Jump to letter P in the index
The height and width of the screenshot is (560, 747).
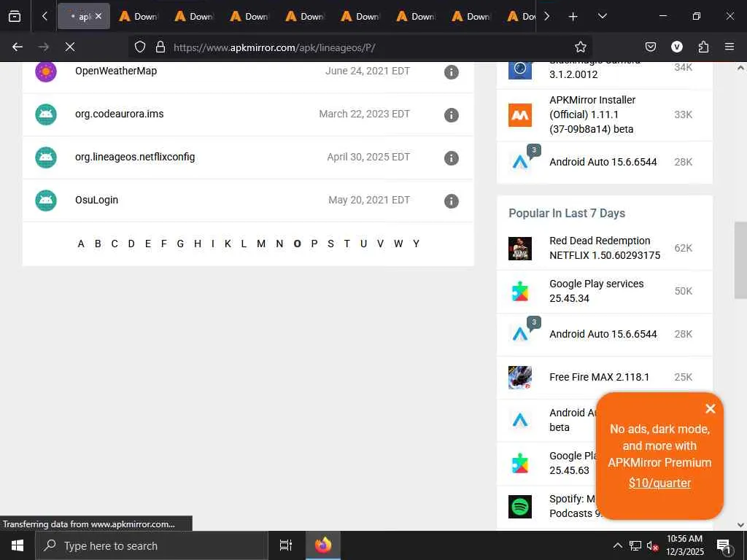[314, 244]
